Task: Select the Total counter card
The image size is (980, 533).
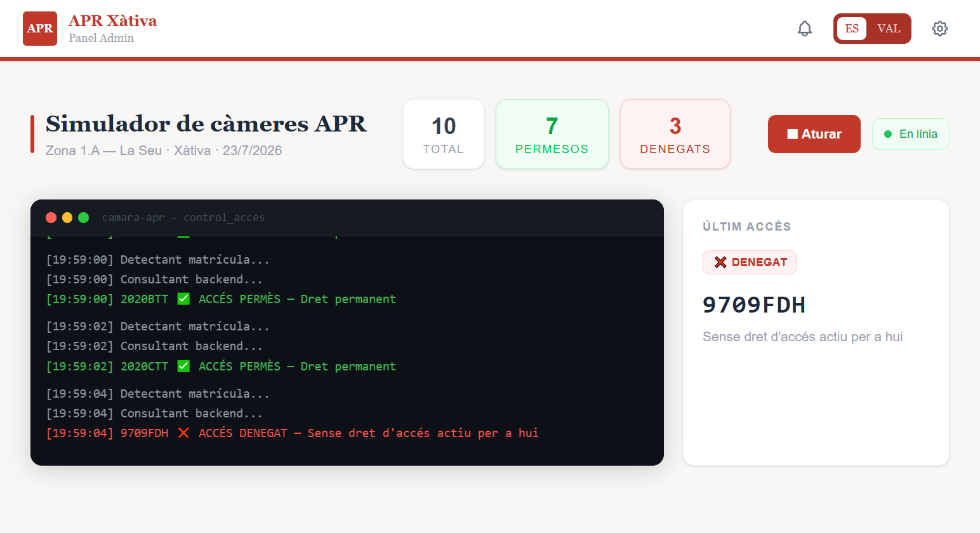Action: [444, 134]
